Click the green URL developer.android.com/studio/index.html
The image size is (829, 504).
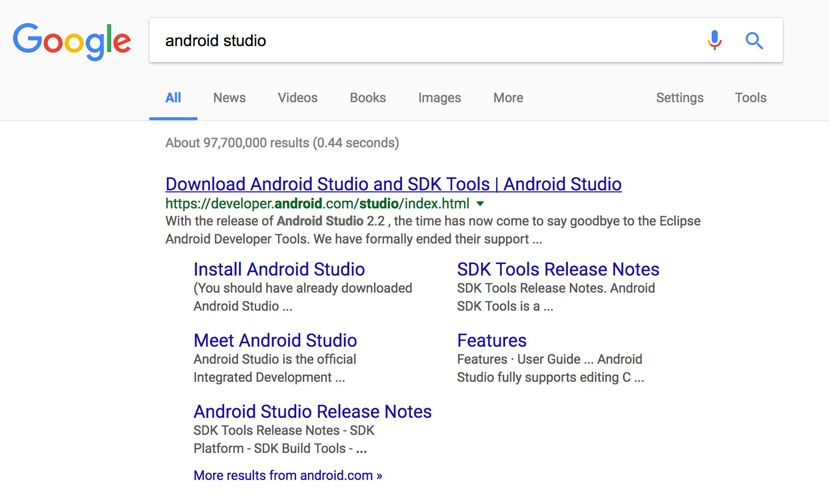click(x=317, y=203)
